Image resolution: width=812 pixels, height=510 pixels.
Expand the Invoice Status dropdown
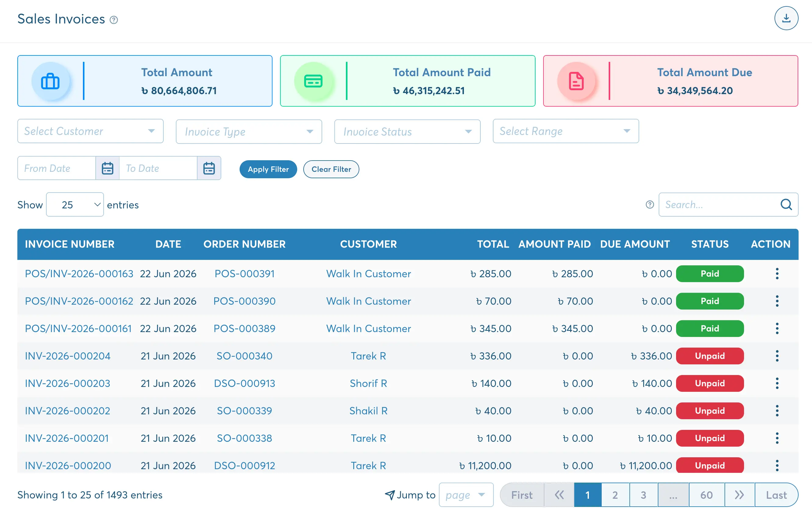(407, 132)
